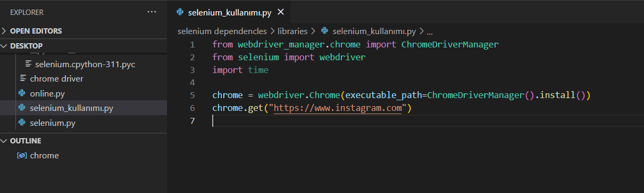Click Python icon beside online.py
Screen dimensions: 644x193
pyautogui.click(x=22, y=93)
